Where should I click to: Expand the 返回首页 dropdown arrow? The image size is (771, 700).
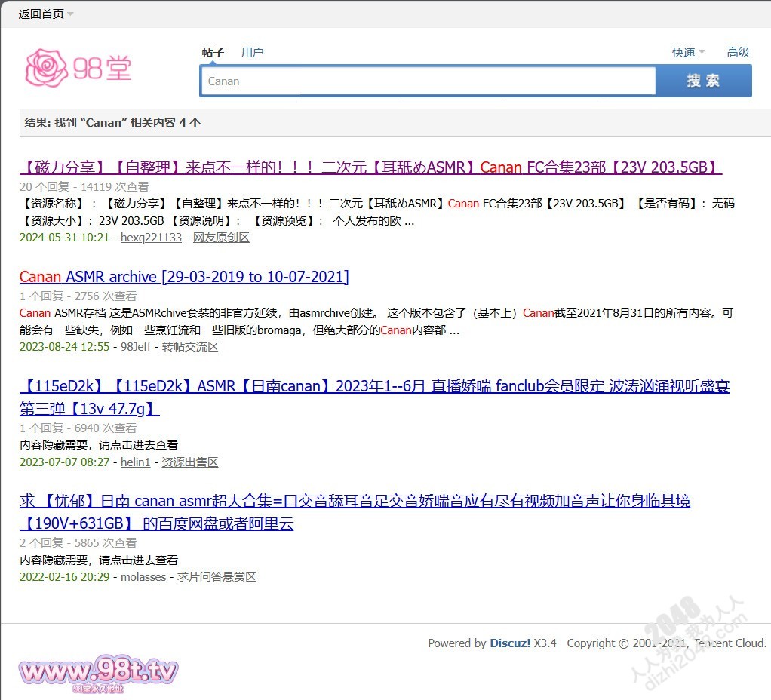[70, 14]
